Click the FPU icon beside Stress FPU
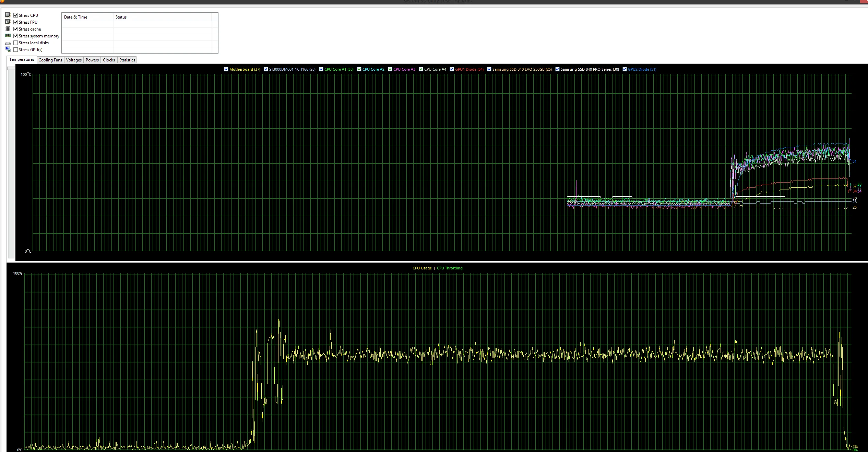 [x=8, y=22]
